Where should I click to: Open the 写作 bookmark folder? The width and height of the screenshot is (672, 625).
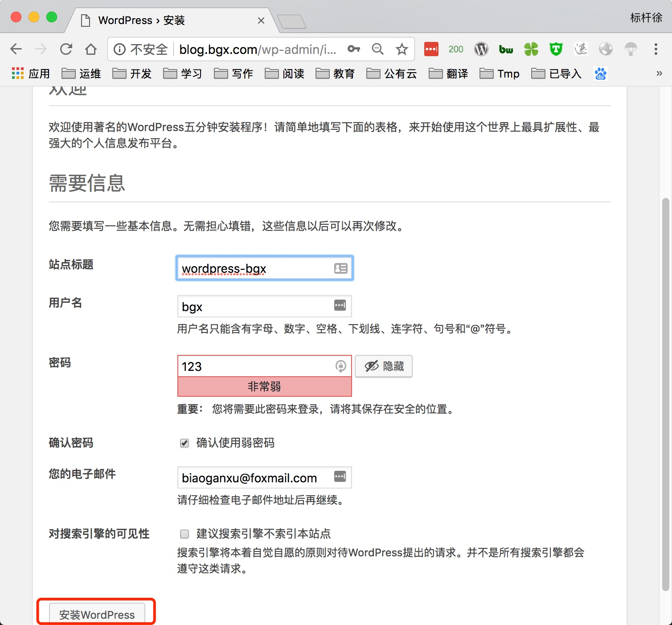pyautogui.click(x=234, y=74)
